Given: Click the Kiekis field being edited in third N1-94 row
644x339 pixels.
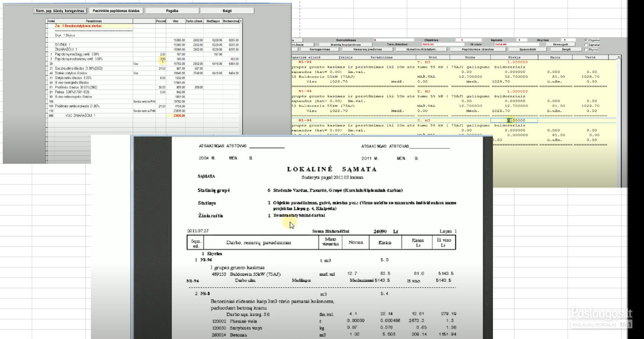Looking at the screenshot, I should tap(514, 120).
